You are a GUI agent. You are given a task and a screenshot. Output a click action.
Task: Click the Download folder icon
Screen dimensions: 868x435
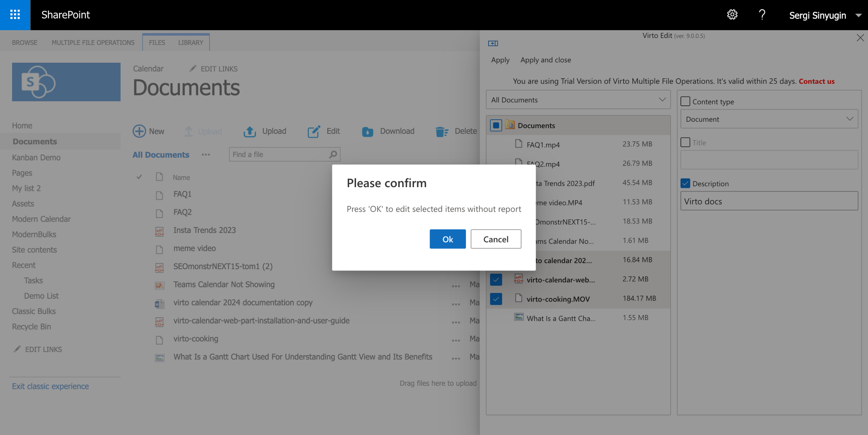pos(368,132)
